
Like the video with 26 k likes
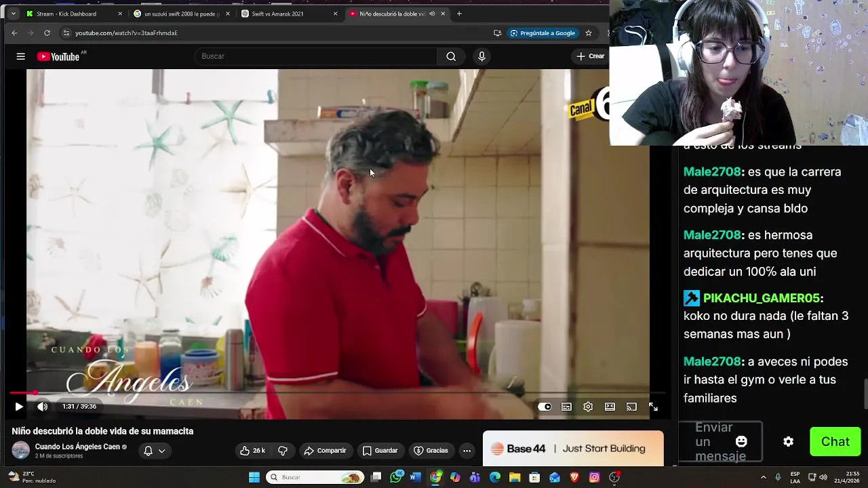click(x=252, y=451)
